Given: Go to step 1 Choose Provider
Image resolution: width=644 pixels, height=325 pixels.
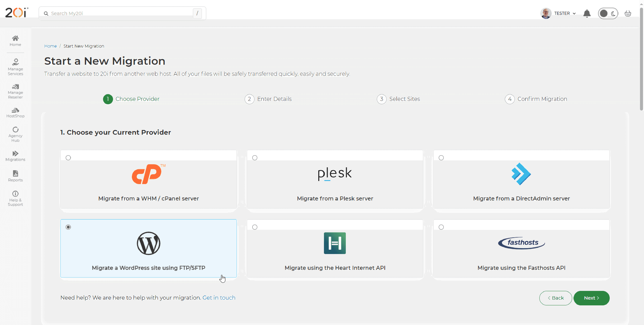Looking at the screenshot, I should coord(131,99).
